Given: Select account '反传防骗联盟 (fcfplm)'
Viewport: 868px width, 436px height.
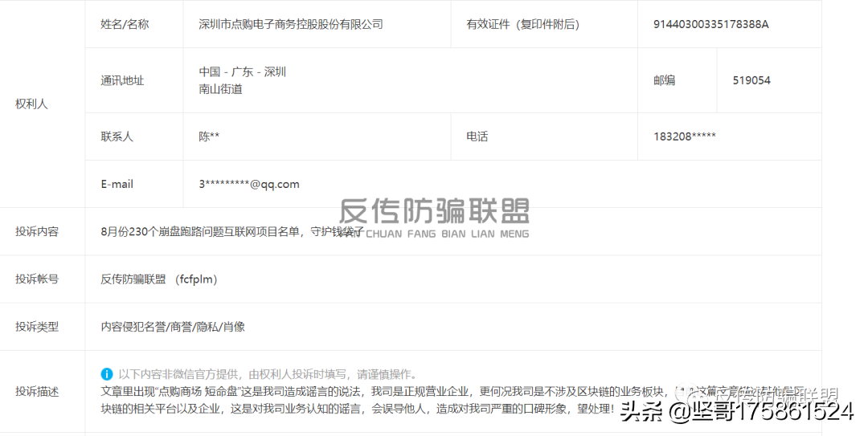Looking at the screenshot, I should point(159,279).
